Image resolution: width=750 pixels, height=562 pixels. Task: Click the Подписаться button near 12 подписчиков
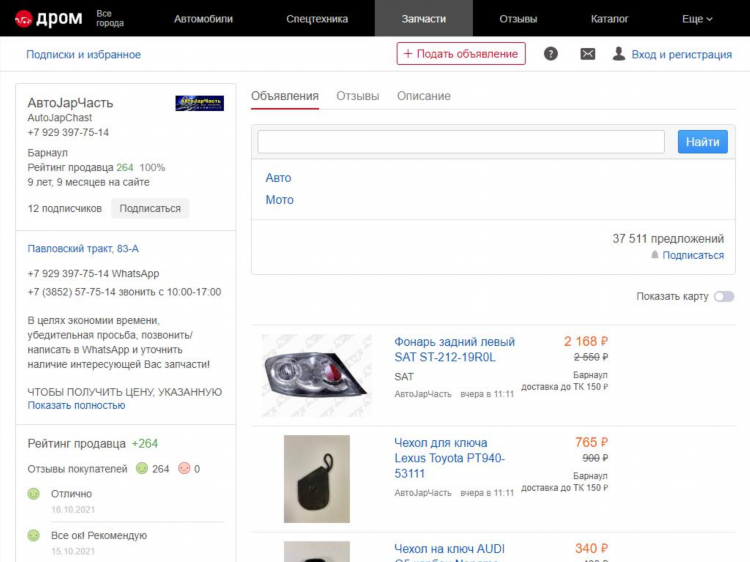(150, 209)
